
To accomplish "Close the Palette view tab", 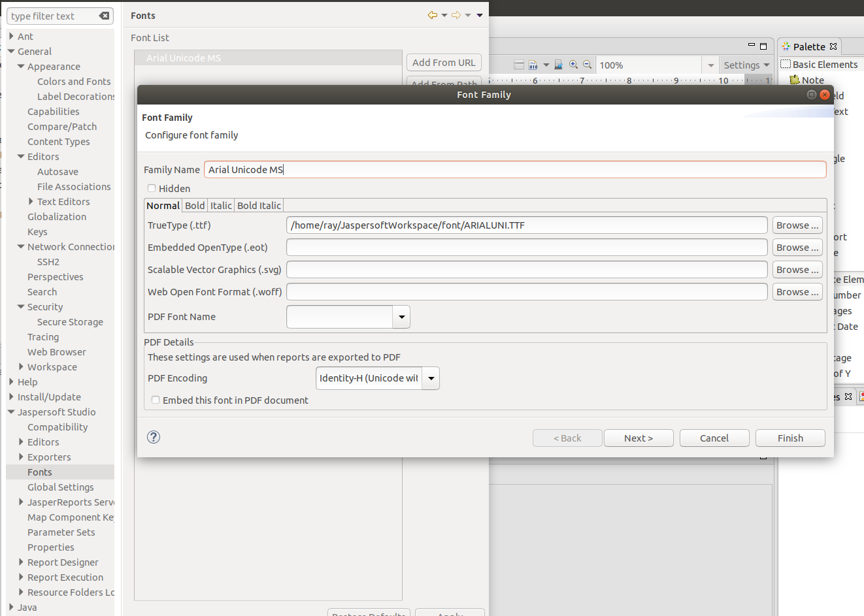I will click(833, 46).
